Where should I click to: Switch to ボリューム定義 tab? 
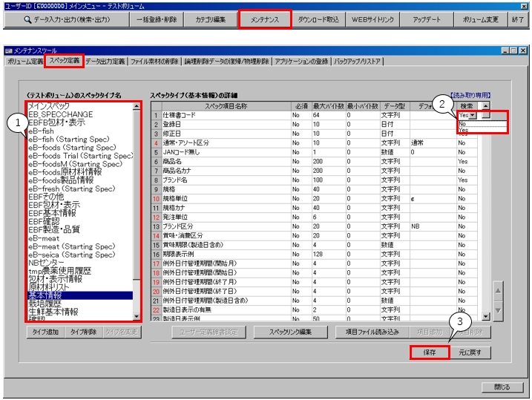pyautogui.click(x=25, y=62)
